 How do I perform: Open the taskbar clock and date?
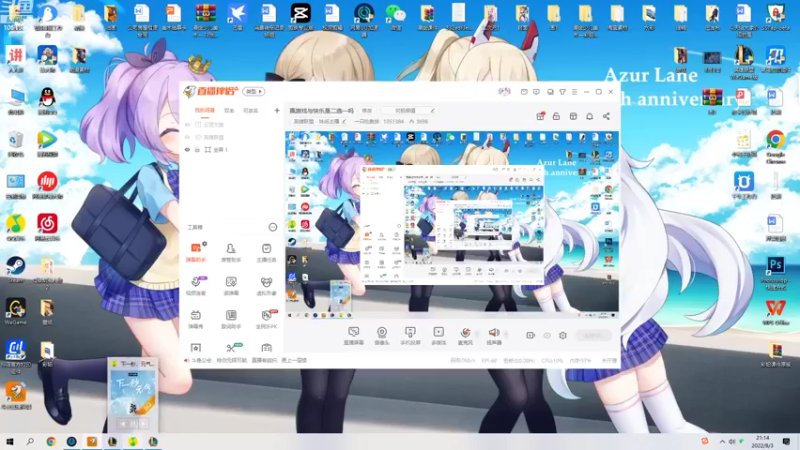point(762,441)
